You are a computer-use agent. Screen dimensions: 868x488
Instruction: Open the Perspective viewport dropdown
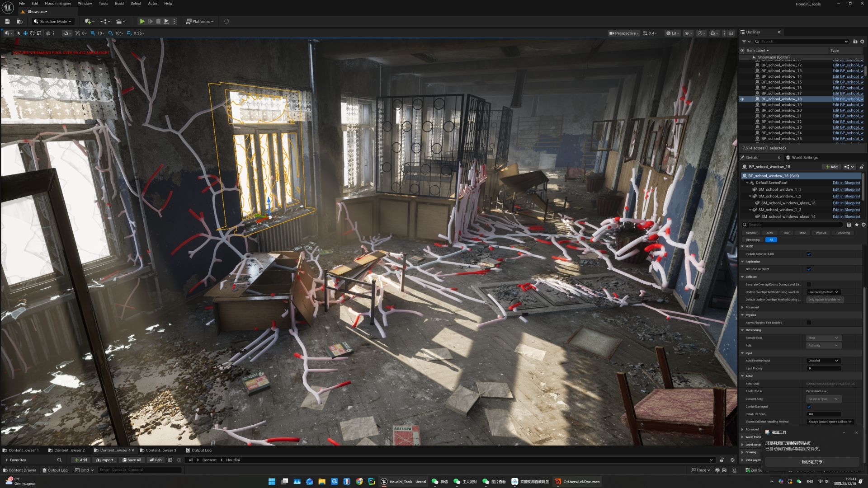(624, 33)
